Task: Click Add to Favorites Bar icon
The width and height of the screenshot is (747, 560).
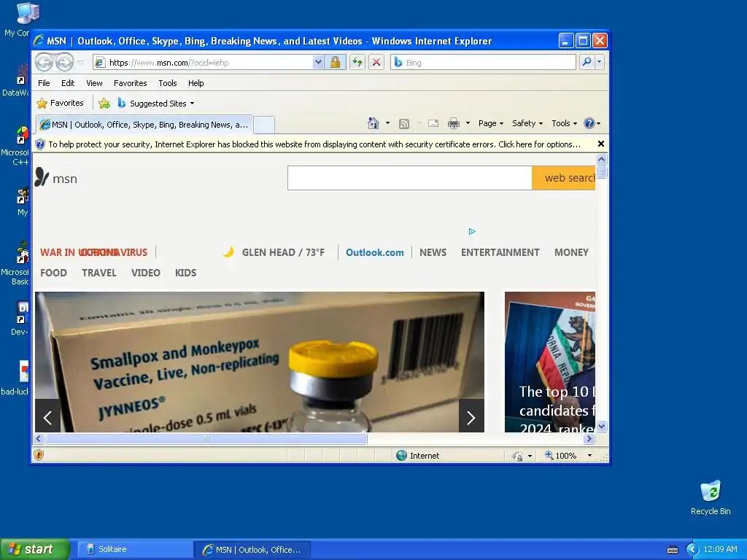Action: (104, 104)
